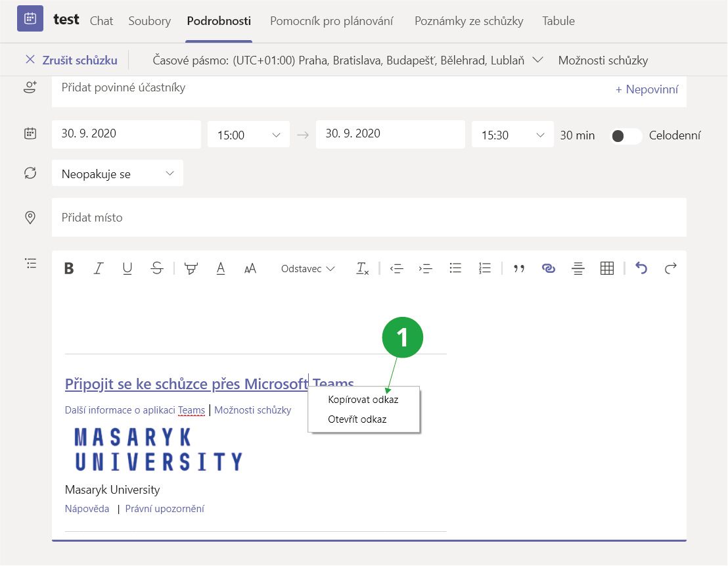Click the undo arrow icon
728x566 pixels.
click(x=641, y=268)
